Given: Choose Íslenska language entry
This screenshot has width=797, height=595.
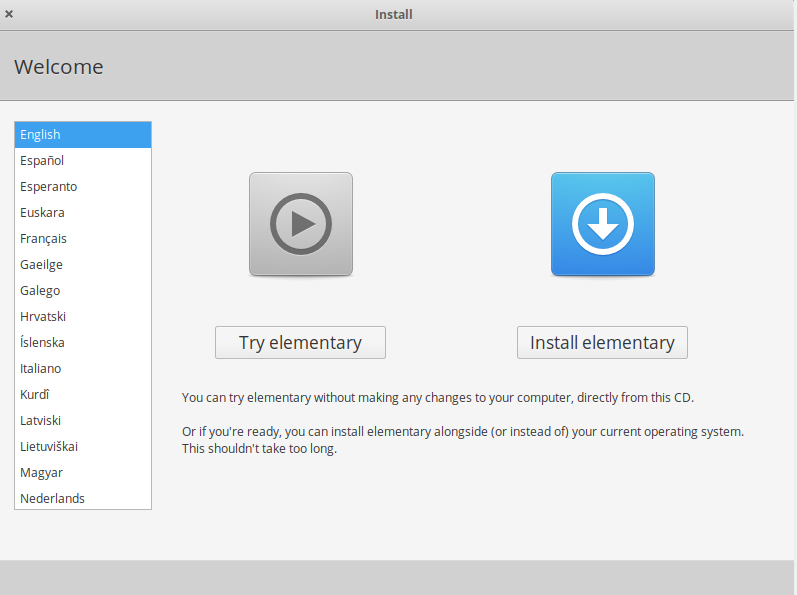Looking at the screenshot, I should click(x=83, y=342).
